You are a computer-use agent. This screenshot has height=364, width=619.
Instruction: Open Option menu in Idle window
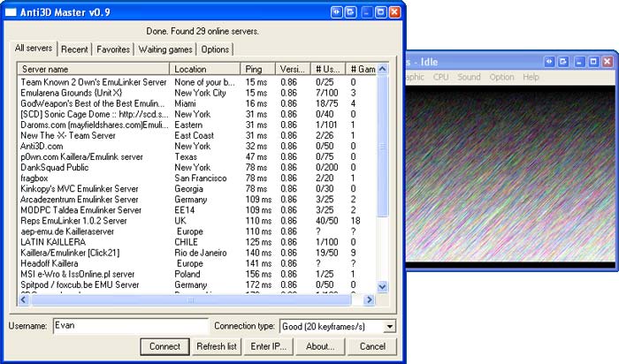coord(501,77)
